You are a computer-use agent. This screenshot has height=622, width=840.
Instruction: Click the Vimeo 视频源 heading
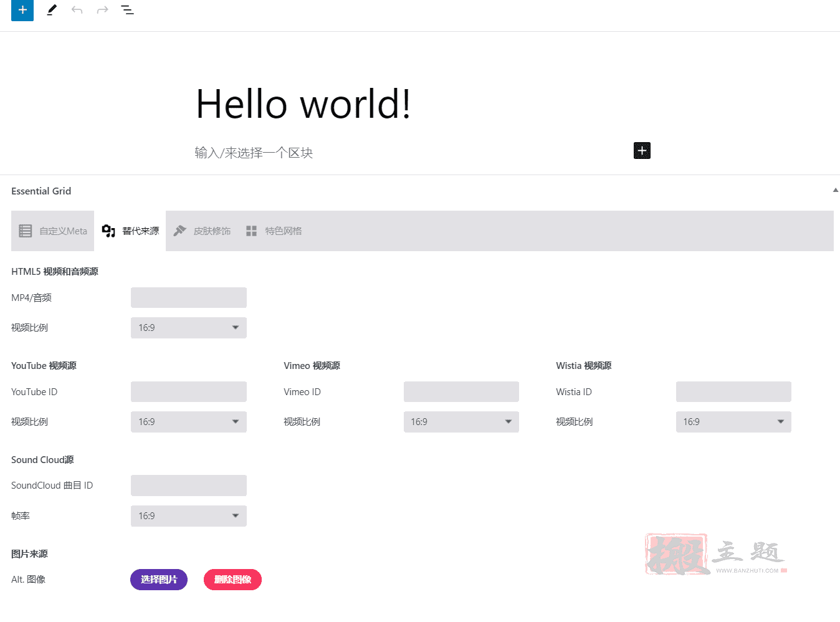[312, 365]
